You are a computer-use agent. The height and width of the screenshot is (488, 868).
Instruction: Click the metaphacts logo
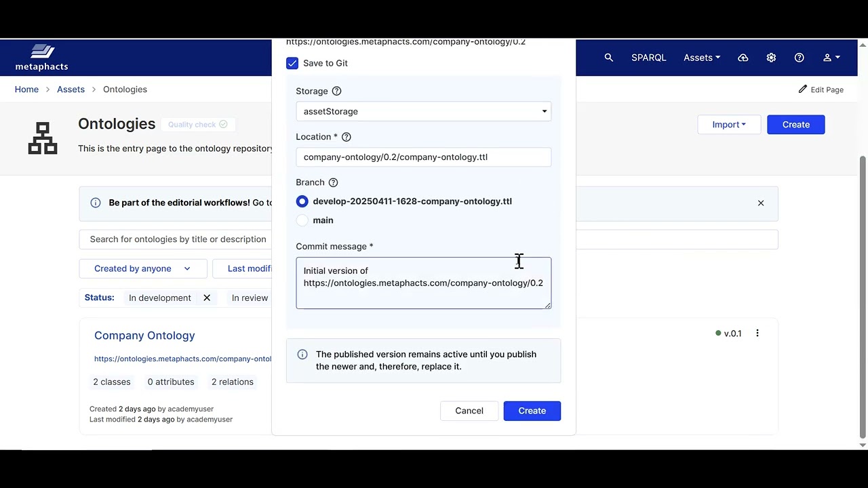(42, 58)
